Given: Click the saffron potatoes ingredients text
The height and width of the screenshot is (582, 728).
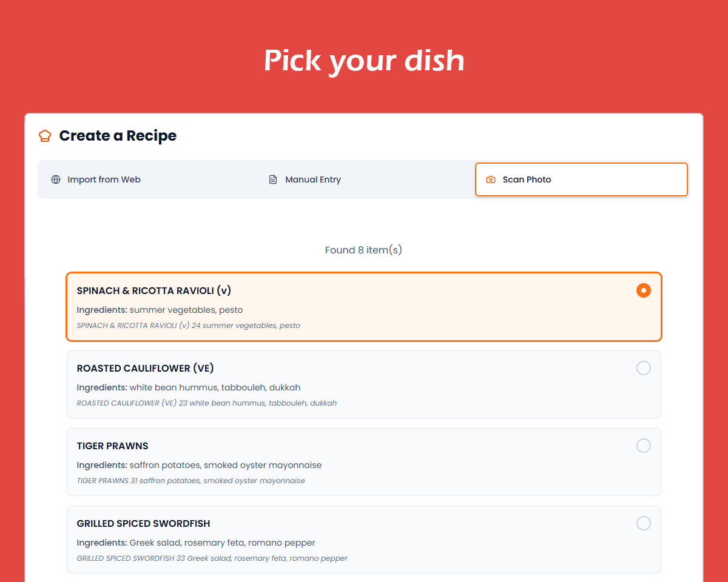Looking at the screenshot, I should [199, 465].
